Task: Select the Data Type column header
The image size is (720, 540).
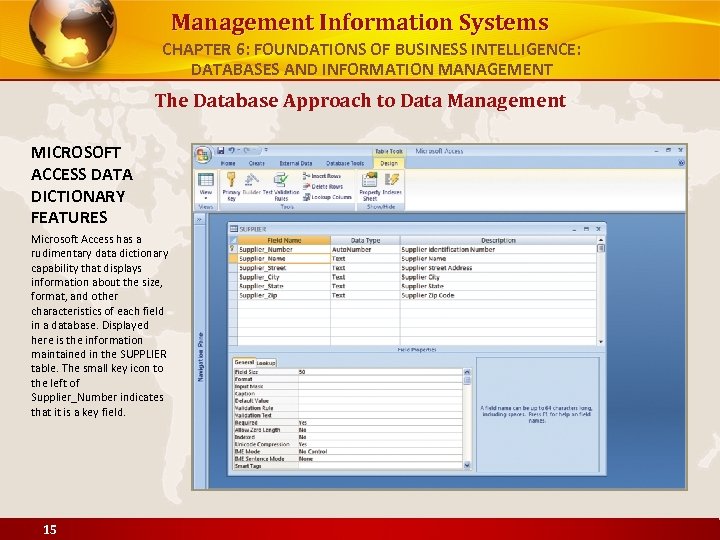Action: coord(365,240)
